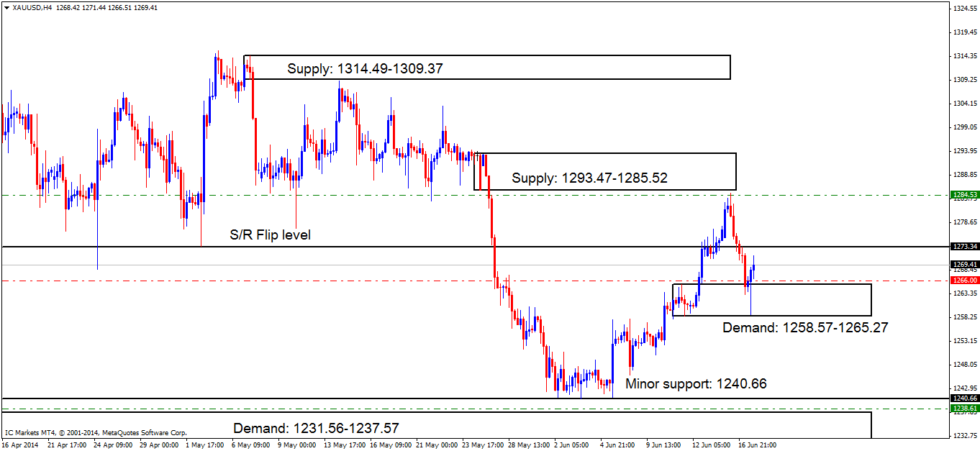The image size is (980, 451).
Task: Click the green 1238.61 price tag
Action: coord(964,407)
